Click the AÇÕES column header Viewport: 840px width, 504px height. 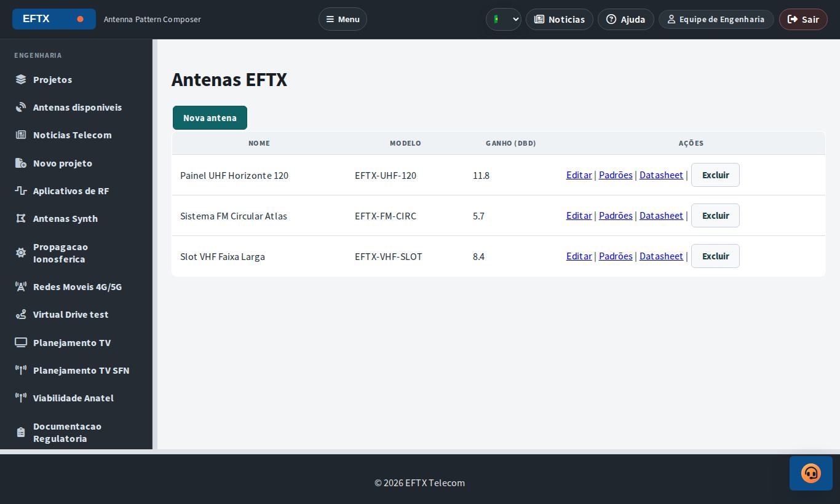tap(691, 143)
